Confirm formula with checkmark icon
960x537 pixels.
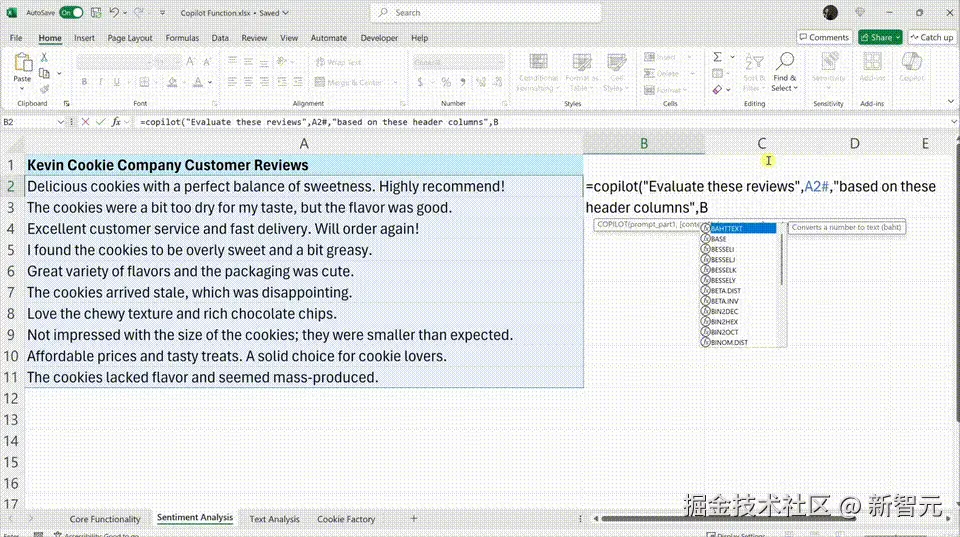coord(100,122)
